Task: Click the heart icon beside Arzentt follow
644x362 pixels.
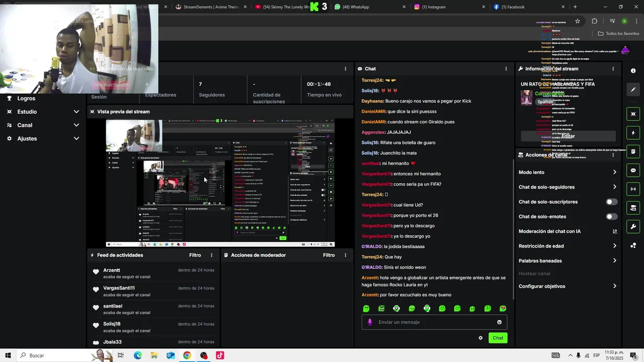Action: [x=96, y=272]
